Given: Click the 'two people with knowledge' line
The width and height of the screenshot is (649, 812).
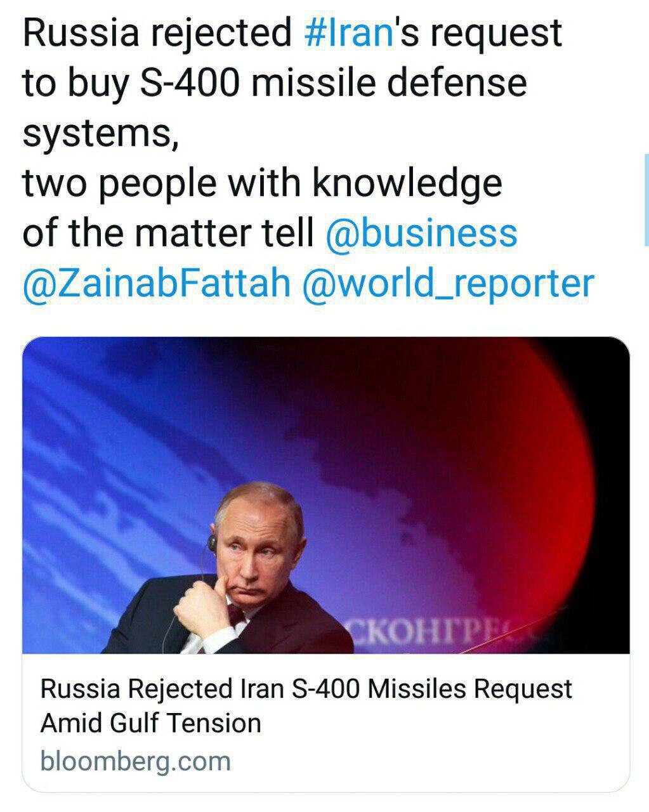Looking at the screenshot, I should pyautogui.click(x=262, y=183).
